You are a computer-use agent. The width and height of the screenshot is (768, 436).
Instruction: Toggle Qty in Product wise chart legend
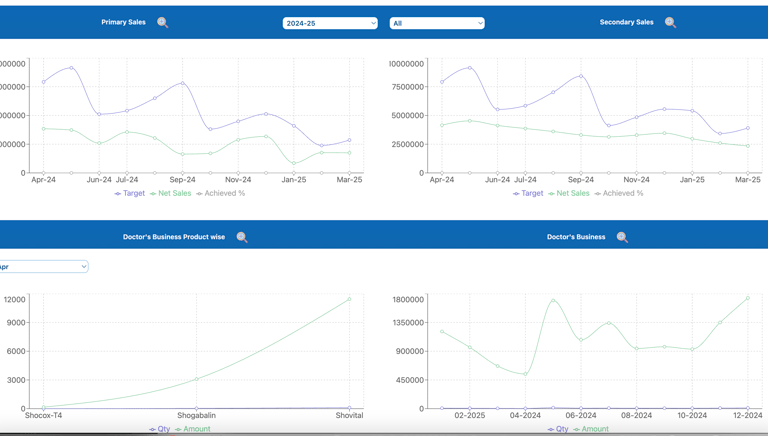[x=160, y=429]
